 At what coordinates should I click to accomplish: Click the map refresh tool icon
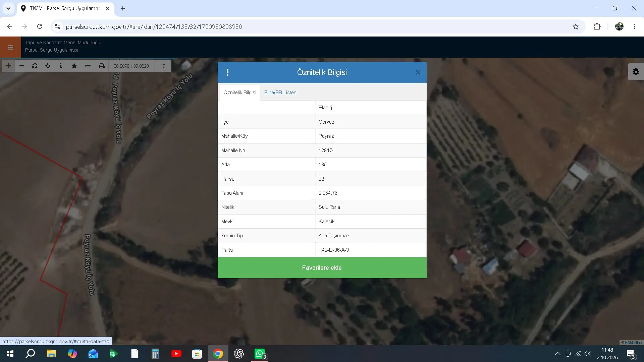(35, 66)
